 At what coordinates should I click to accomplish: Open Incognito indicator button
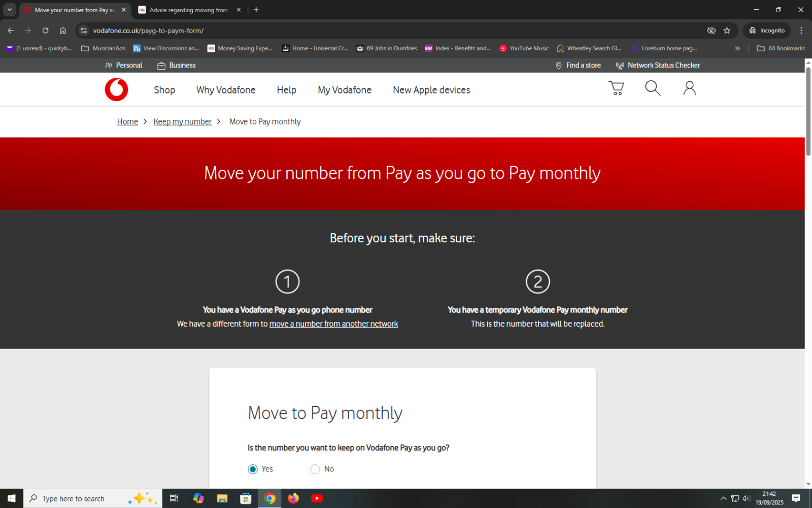point(767,30)
